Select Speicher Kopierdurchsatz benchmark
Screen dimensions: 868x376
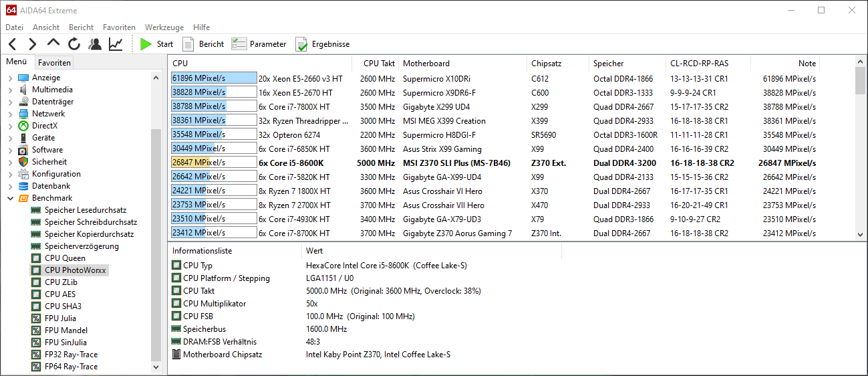(89, 234)
